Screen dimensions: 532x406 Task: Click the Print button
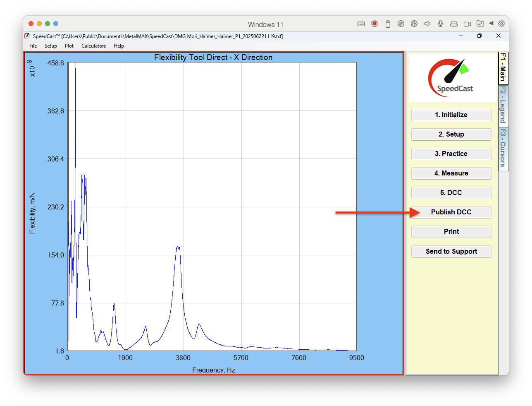point(451,232)
